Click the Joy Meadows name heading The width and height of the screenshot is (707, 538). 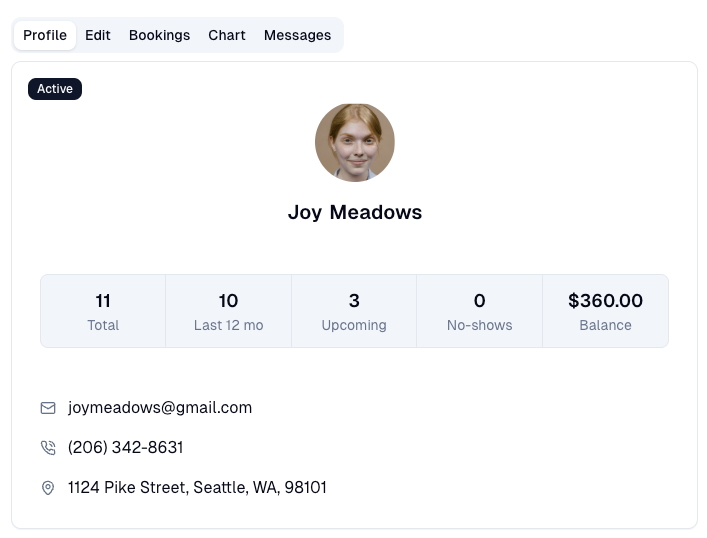tap(355, 213)
